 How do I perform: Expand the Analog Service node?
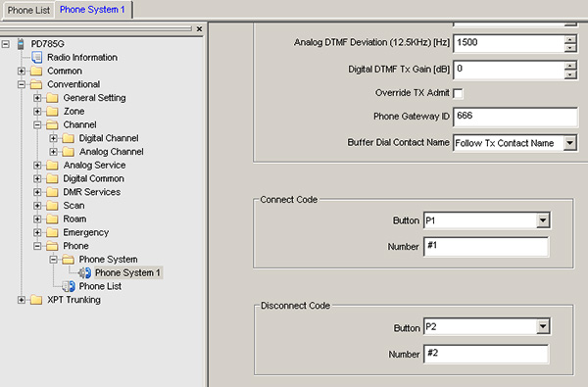(37, 166)
